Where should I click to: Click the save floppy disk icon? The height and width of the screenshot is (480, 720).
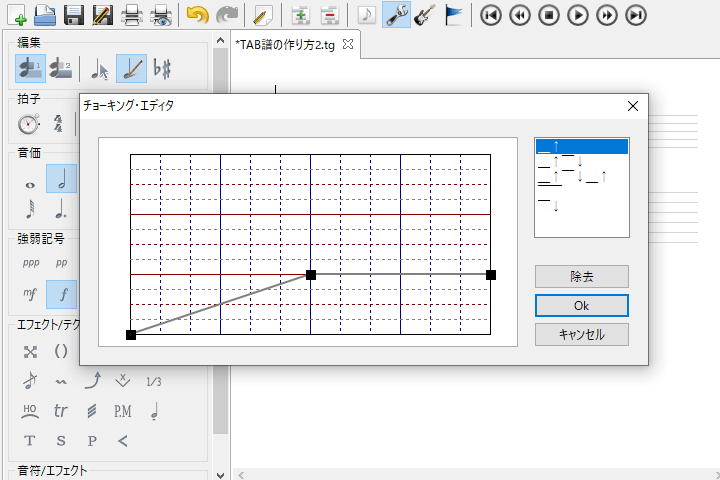click(73, 15)
